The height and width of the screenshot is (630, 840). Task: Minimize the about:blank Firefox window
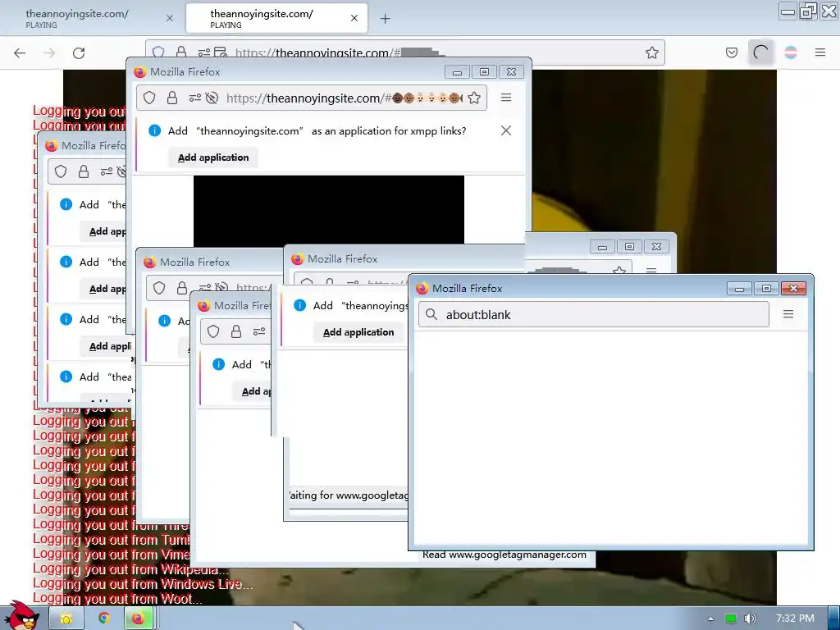tap(739, 289)
